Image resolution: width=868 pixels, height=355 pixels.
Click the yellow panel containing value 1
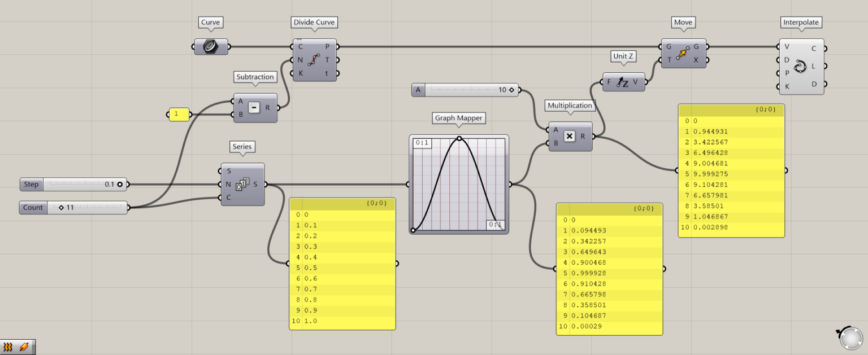[179, 114]
